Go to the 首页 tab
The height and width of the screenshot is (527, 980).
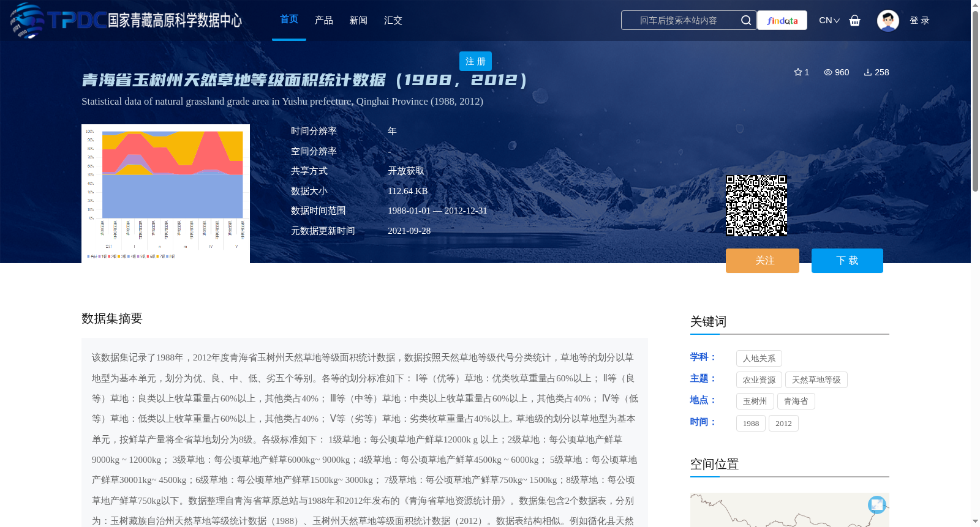pyautogui.click(x=289, y=20)
